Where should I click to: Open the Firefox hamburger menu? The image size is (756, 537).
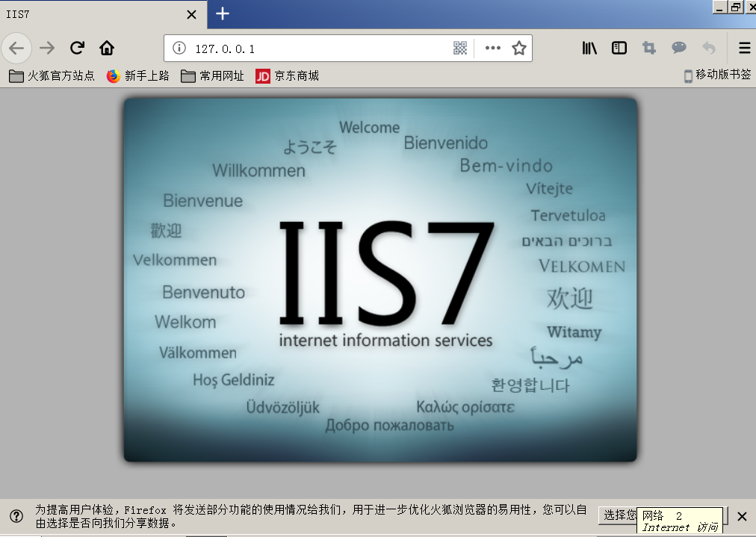pyautogui.click(x=745, y=48)
